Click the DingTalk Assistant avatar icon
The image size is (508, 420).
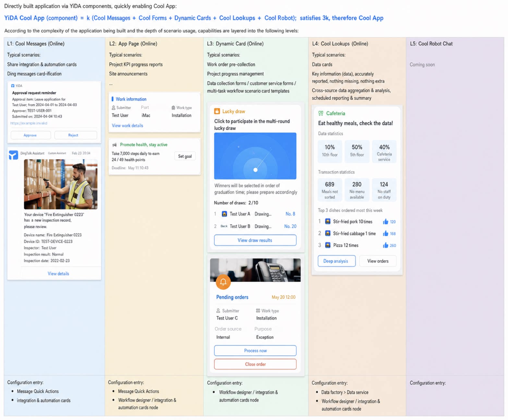13,155
